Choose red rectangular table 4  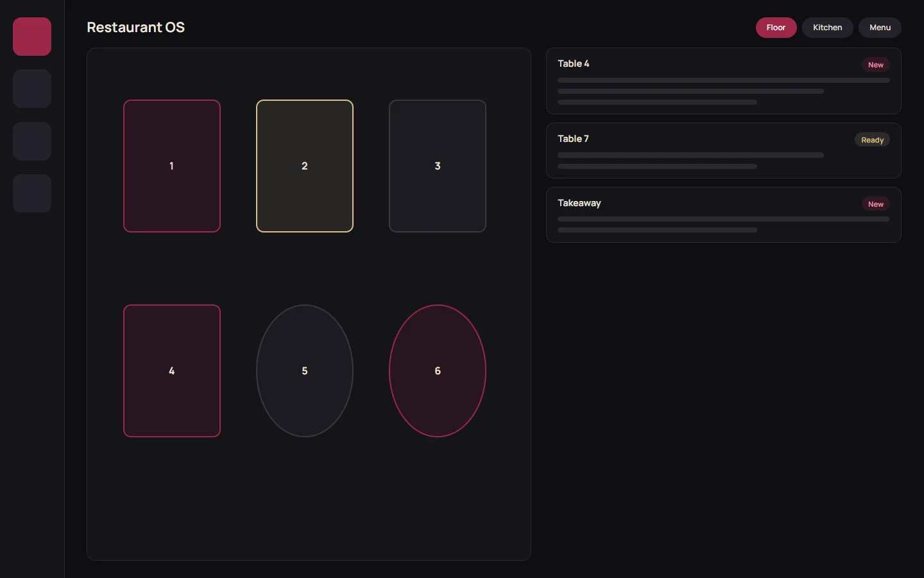tap(172, 371)
